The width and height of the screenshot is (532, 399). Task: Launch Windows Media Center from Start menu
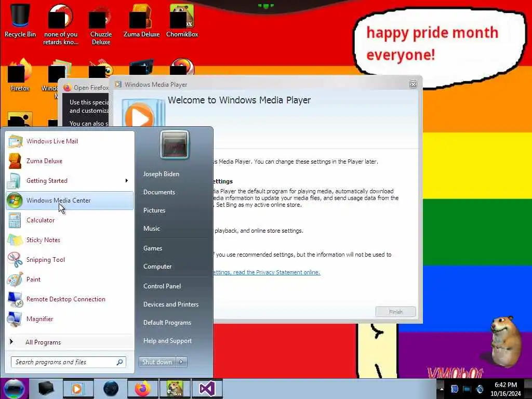(70, 201)
